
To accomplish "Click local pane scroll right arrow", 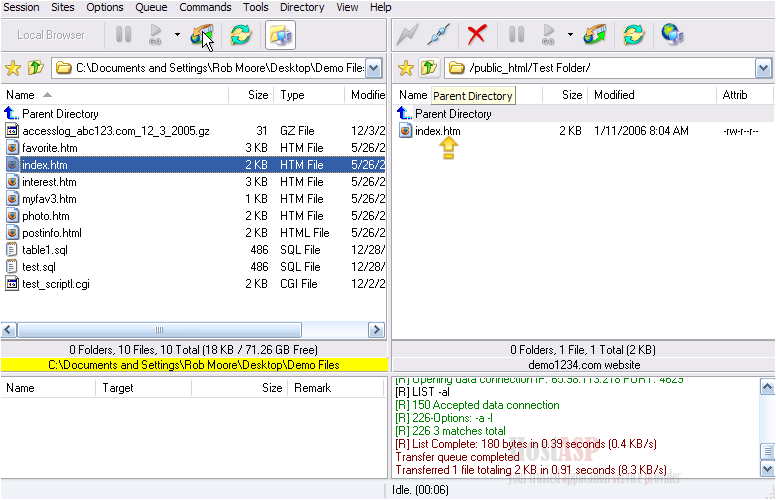I will pos(377,330).
